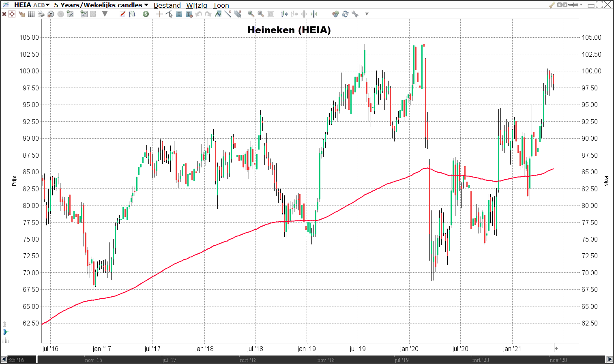This screenshot has height=364, width=614.
Task: Delete all parallel lines icon
Action: pos(238,14)
